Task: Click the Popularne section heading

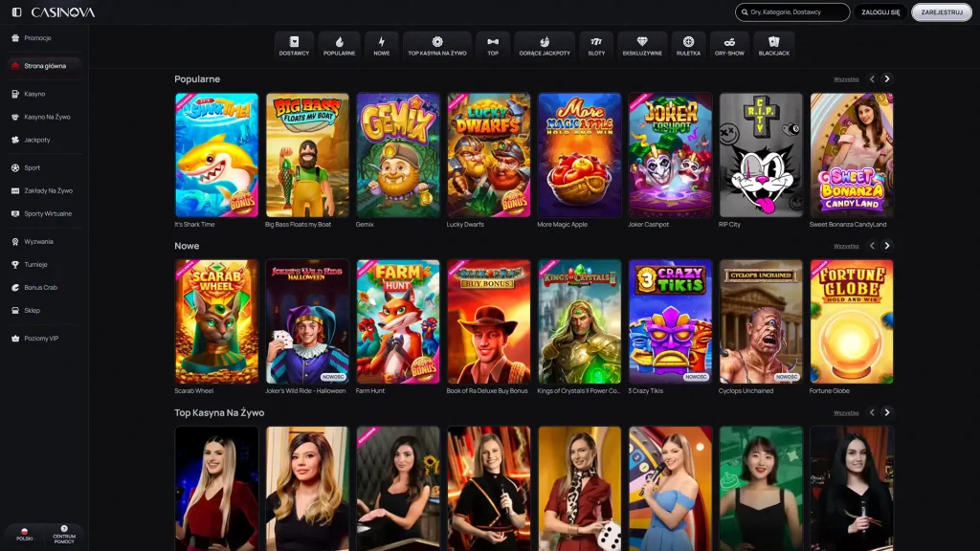Action: pyautogui.click(x=197, y=79)
